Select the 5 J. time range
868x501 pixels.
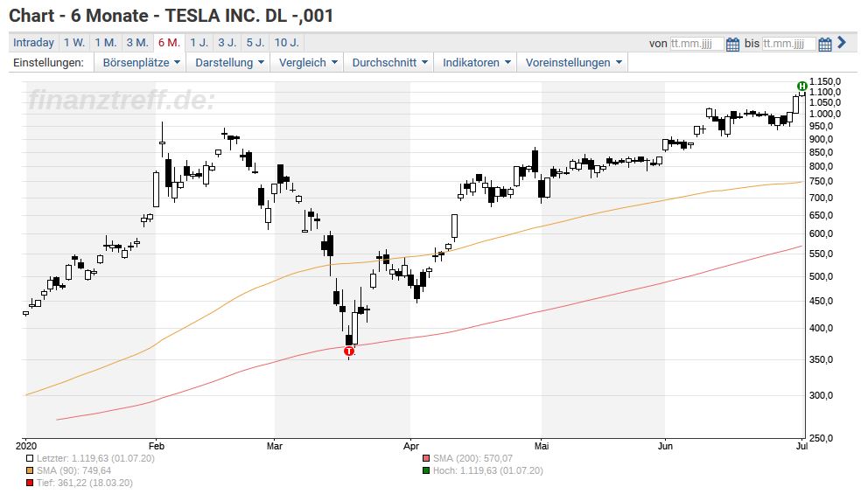click(x=255, y=43)
